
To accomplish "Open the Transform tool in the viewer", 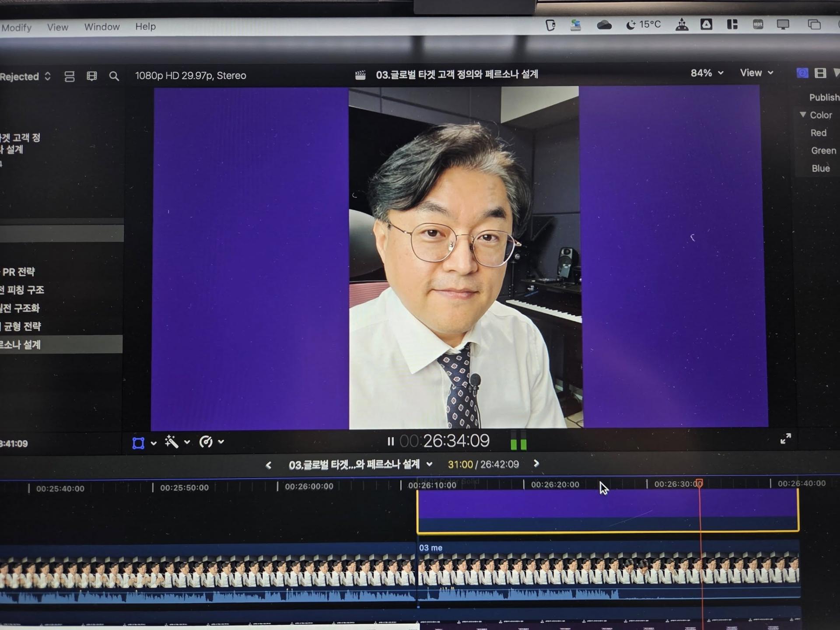I will (138, 443).
